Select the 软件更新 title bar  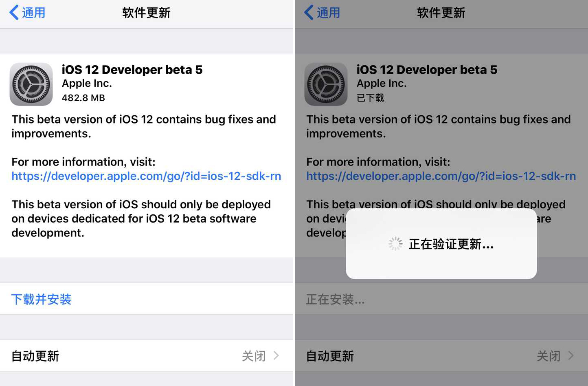click(146, 13)
